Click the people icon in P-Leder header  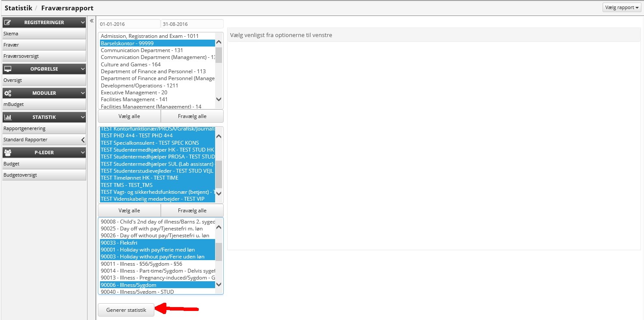tap(7, 152)
